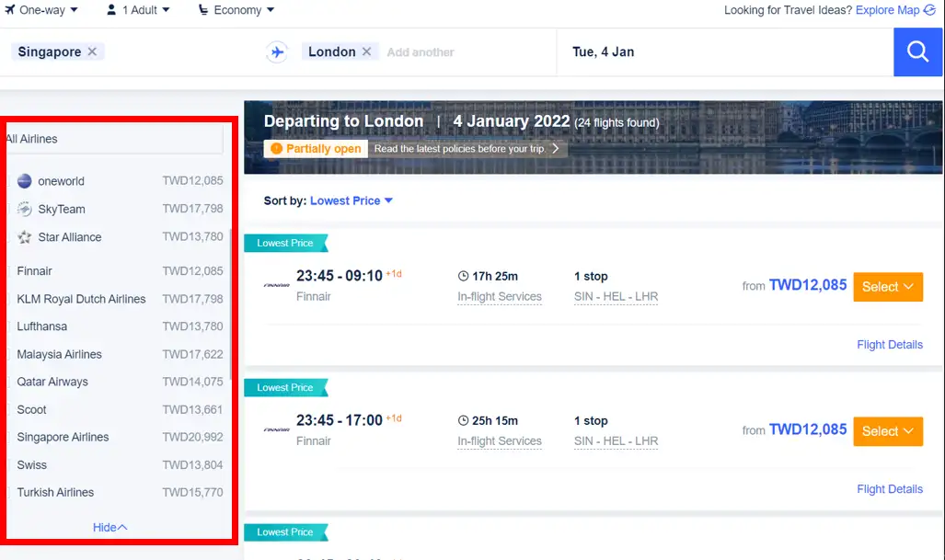Expand Select on the 25h 15m flight

888,431
